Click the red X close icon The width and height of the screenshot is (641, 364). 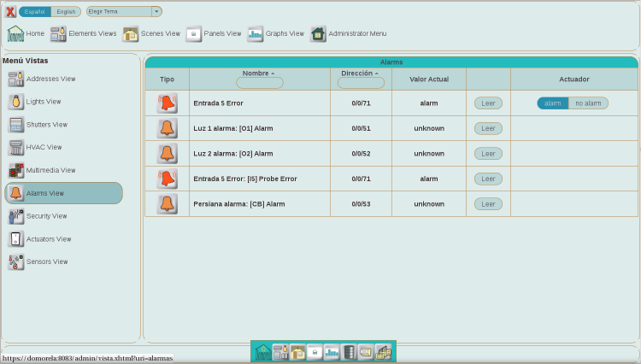click(10, 11)
